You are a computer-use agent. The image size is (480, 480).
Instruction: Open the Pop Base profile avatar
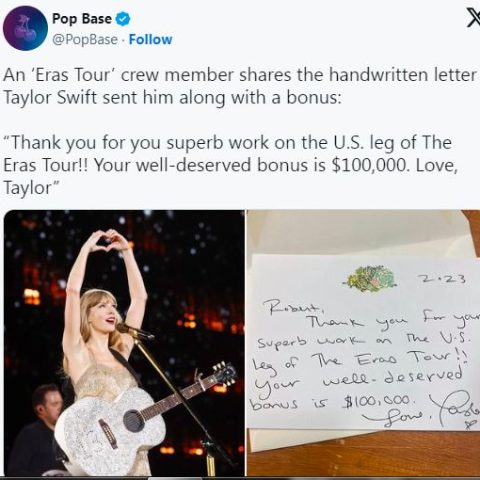click(x=25, y=28)
